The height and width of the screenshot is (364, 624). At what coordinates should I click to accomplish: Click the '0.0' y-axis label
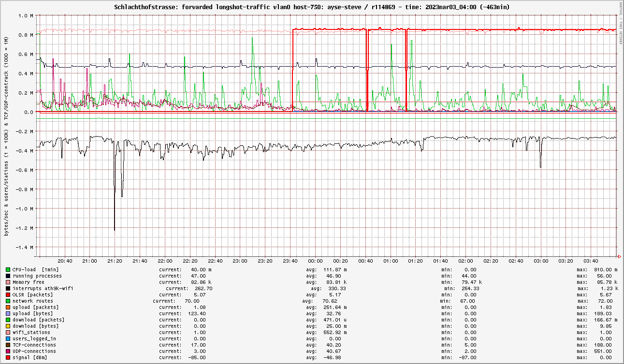tap(29, 112)
